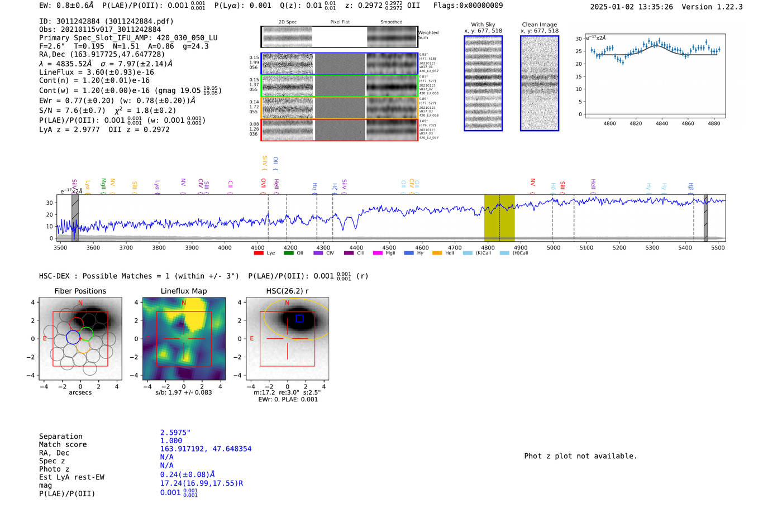Click the 'Pixel Flat' column header
The image size is (782, 532).
click(340, 22)
